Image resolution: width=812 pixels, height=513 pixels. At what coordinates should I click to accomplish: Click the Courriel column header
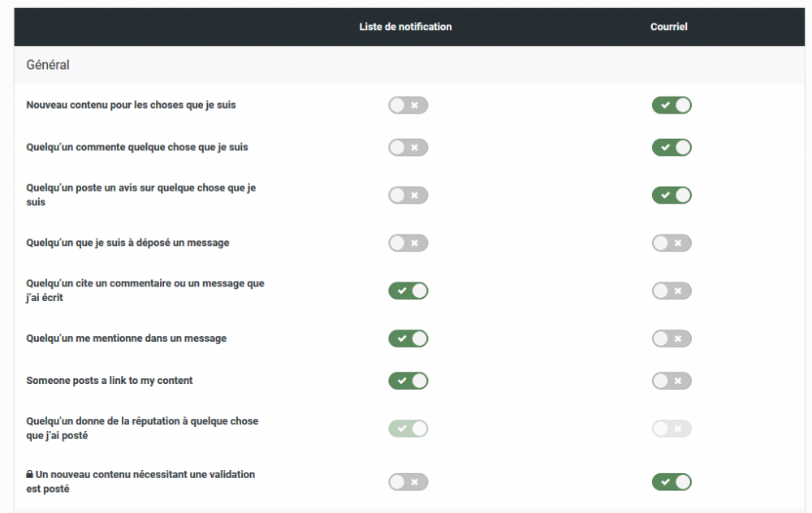tap(669, 27)
